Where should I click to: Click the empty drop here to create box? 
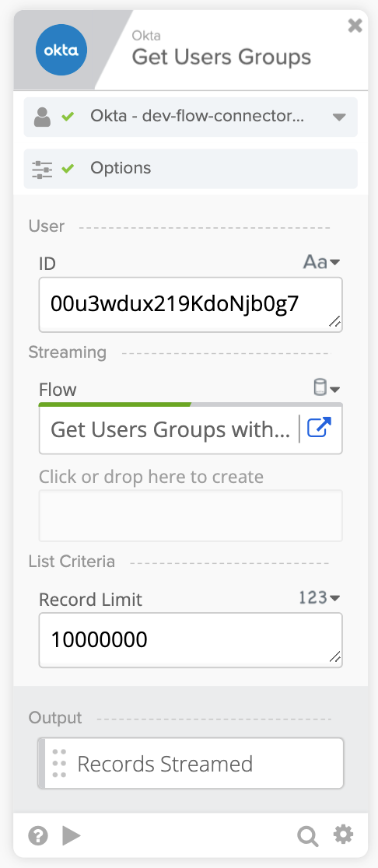click(x=191, y=516)
